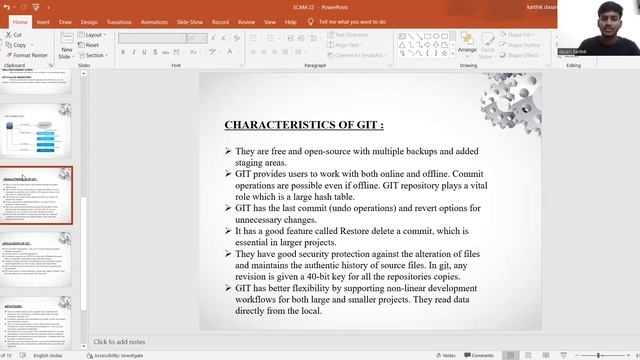Click the Click to add notes area
This screenshot has width=640, height=360.
[119, 342]
